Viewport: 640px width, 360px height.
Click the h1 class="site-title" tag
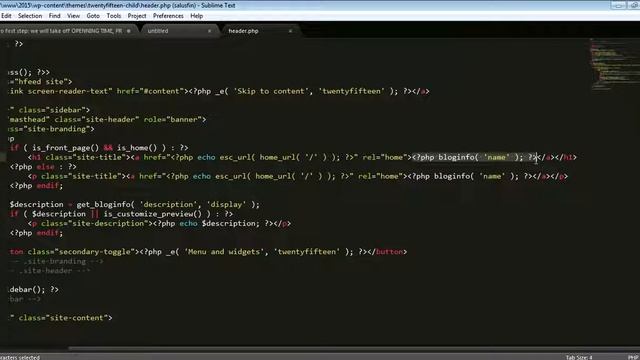79,158
